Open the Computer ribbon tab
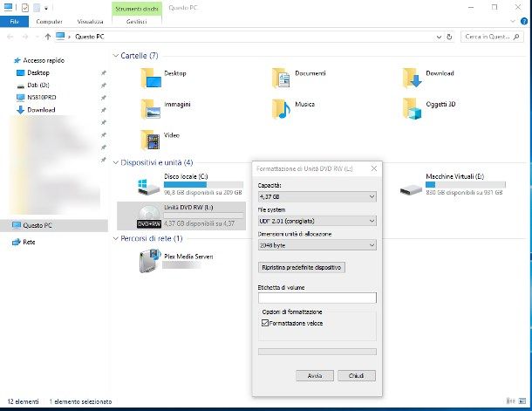Screen dimensions: 532x411 (49, 22)
